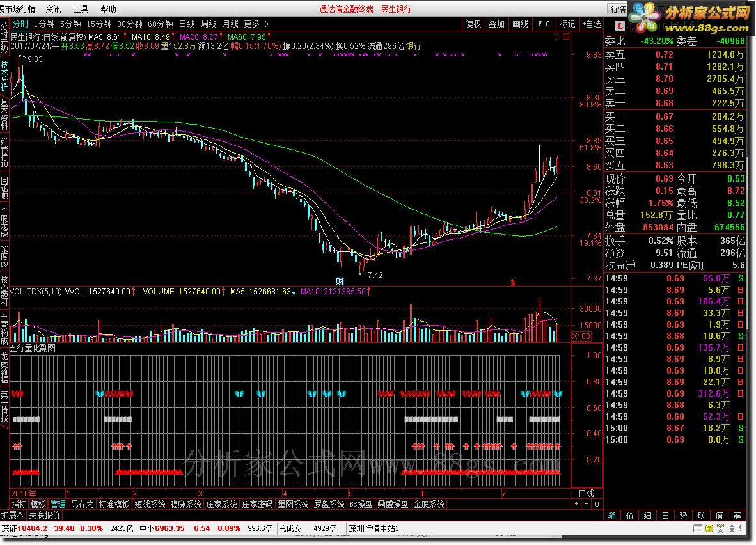
Task: Click the 银行 sector link in chart header
Action: tap(413, 46)
